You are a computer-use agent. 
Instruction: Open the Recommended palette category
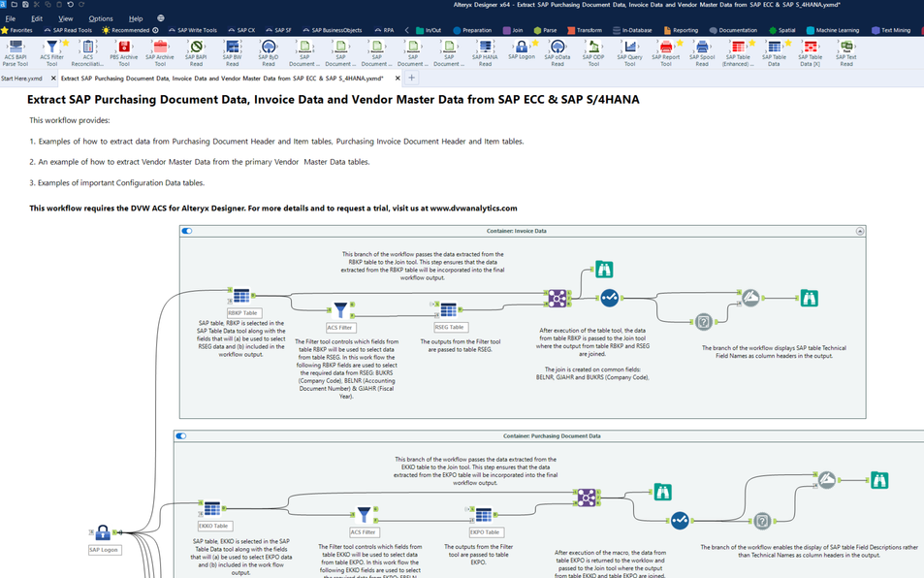click(130, 30)
